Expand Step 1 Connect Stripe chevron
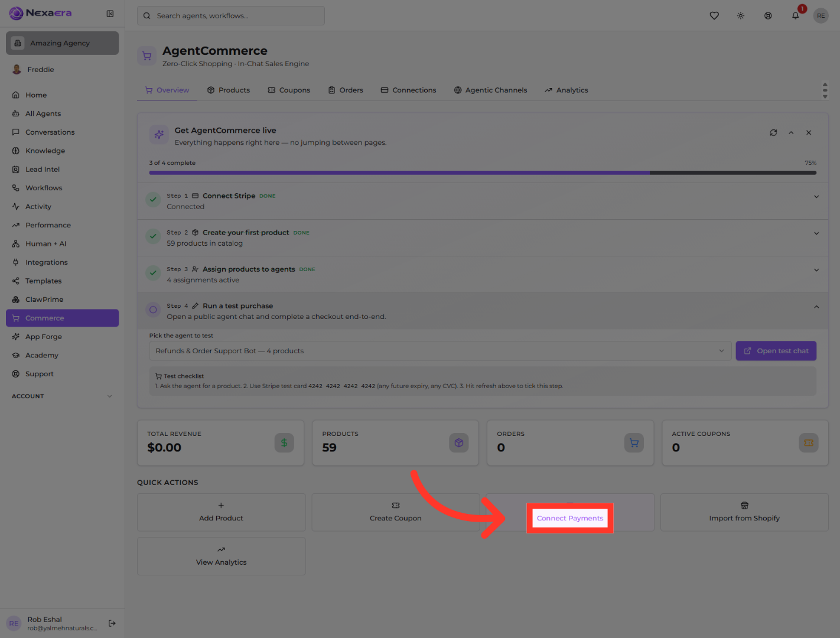The height and width of the screenshot is (638, 840). 816,197
